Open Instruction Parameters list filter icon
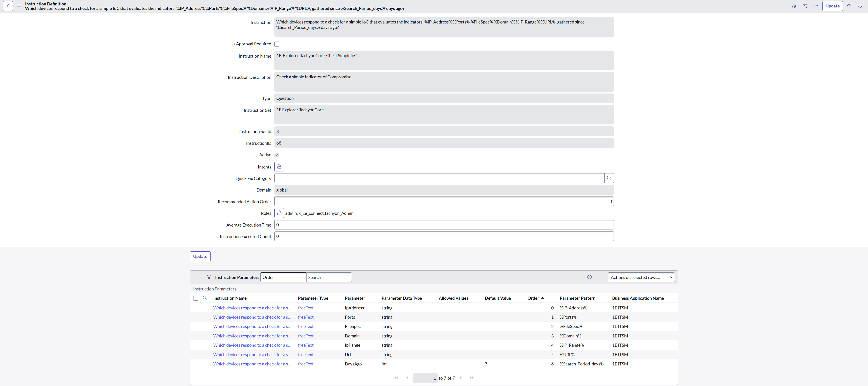The width and height of the screenshot is (868, 386). click(209, 277)
